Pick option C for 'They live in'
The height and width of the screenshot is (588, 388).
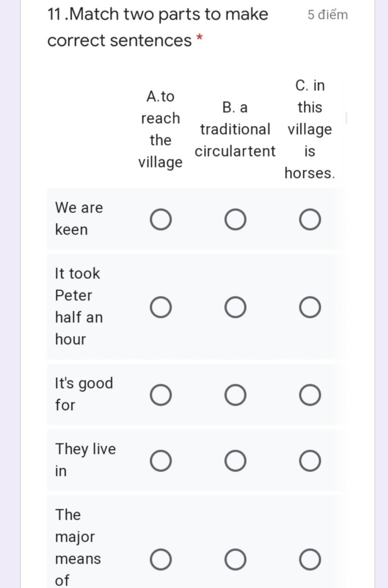pos(310,461)
